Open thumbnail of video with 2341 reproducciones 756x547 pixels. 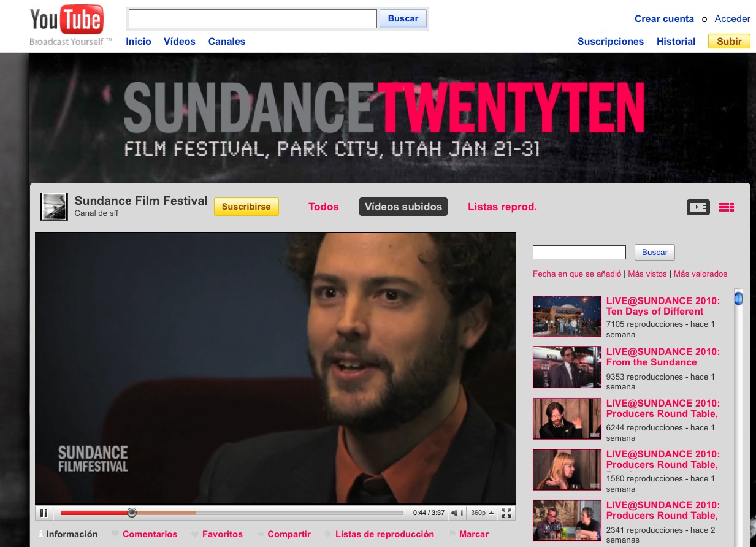pyautogui.click(x=567, y=521)
